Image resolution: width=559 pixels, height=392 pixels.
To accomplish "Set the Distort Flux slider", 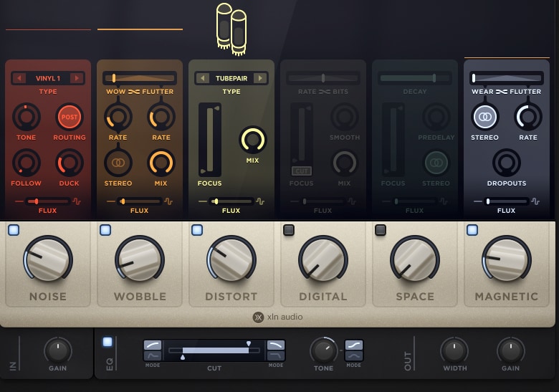I will [231, 201].
